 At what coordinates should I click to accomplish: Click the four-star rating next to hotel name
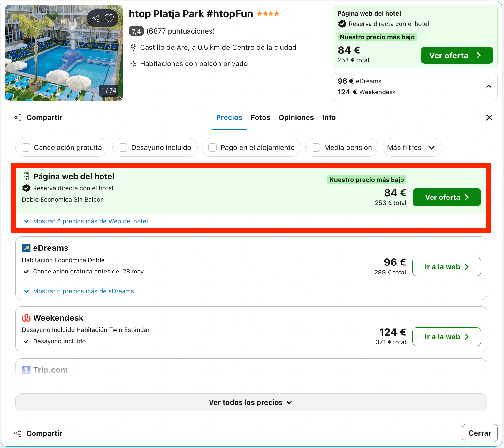(268, 14)
